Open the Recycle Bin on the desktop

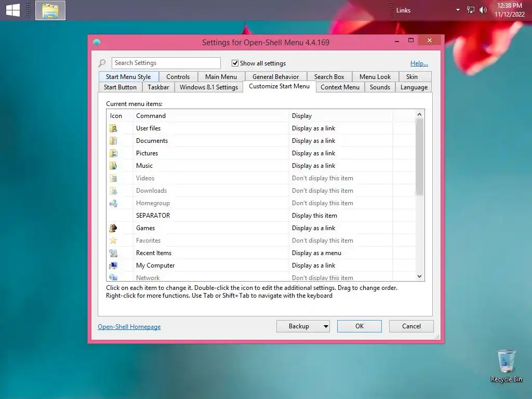coord(506,366)
